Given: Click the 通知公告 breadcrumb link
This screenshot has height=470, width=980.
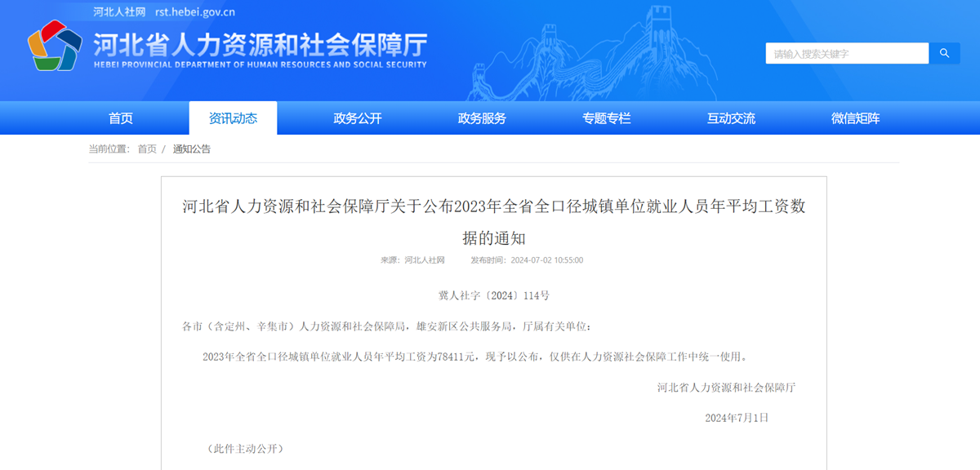Looking at the screenshot, I should (x=192, y=149).
